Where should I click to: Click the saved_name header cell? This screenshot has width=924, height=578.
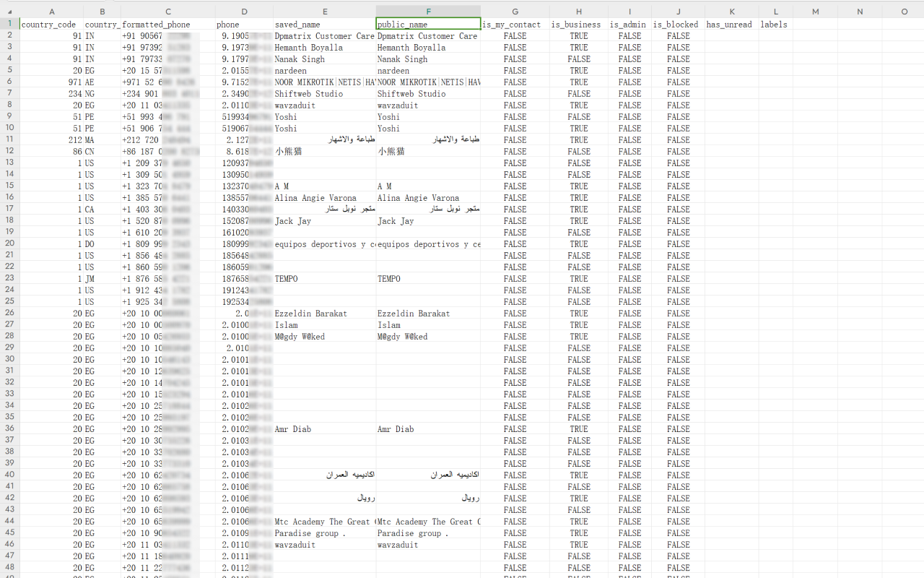click(324, 25)
